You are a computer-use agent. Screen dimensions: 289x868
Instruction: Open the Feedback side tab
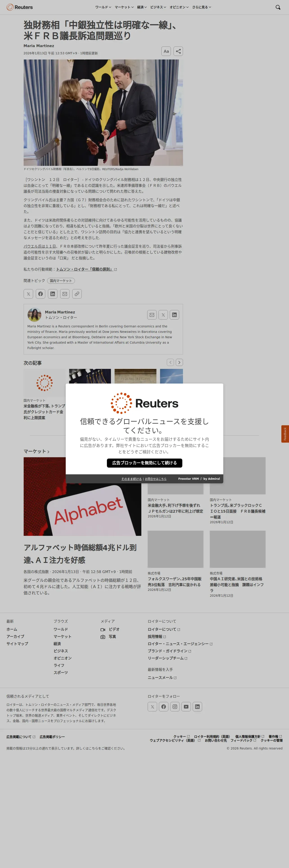(285, 434)
